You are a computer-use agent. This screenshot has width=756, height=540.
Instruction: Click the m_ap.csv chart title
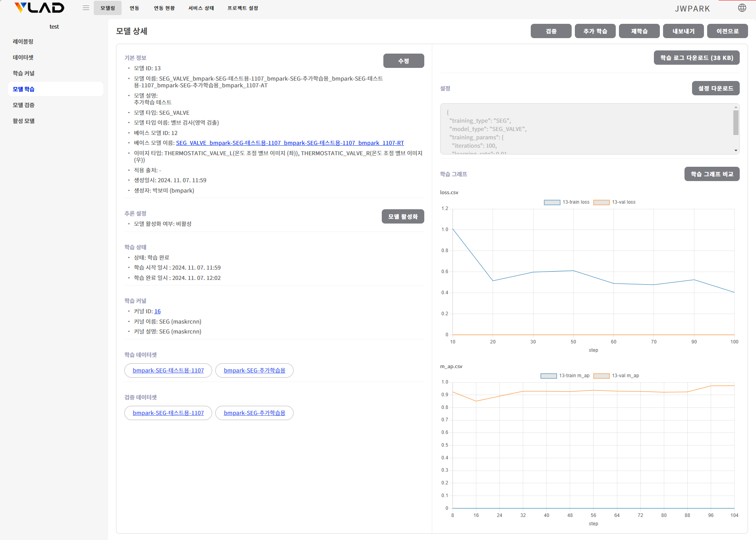(451, 366)
